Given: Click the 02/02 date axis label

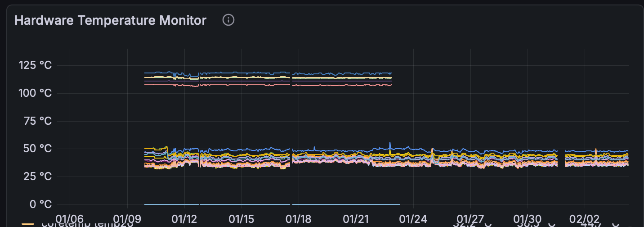Looking at the screenshot, I should [584, 219].
